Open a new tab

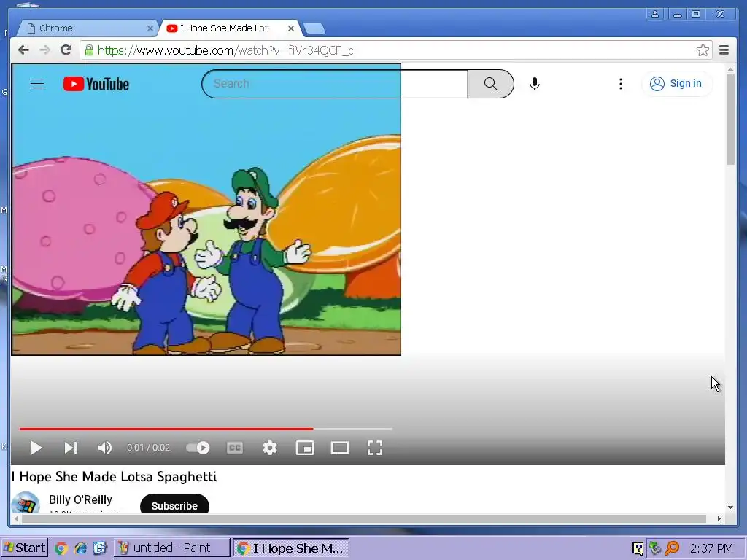coord(314,28)
